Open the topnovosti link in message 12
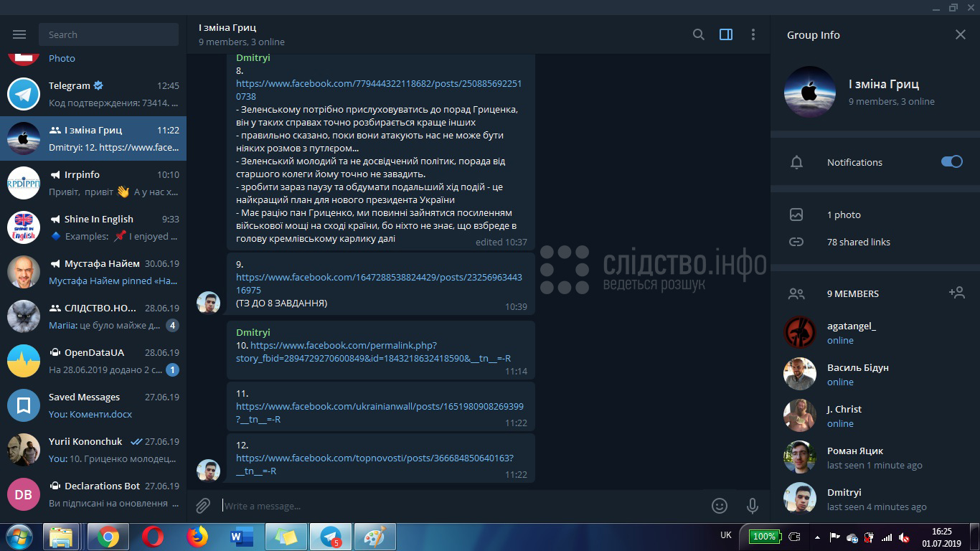 374,464
